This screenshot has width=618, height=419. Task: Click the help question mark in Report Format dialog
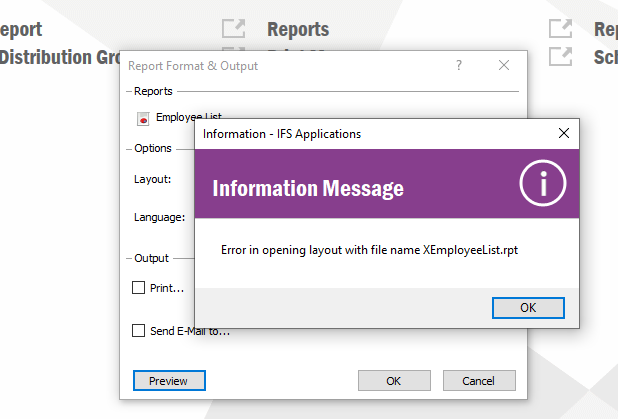[x=459, y=65]
